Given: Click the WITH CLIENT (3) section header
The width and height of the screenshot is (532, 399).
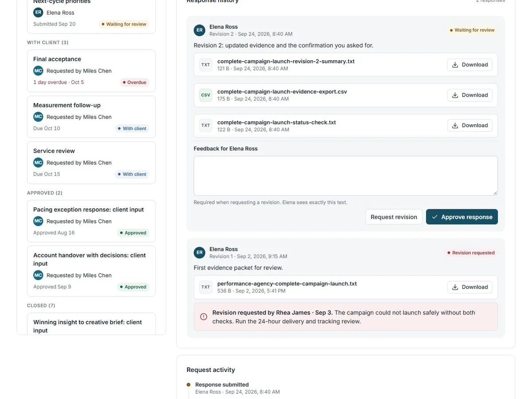Looking at the screenshot, I should (48, 43).
